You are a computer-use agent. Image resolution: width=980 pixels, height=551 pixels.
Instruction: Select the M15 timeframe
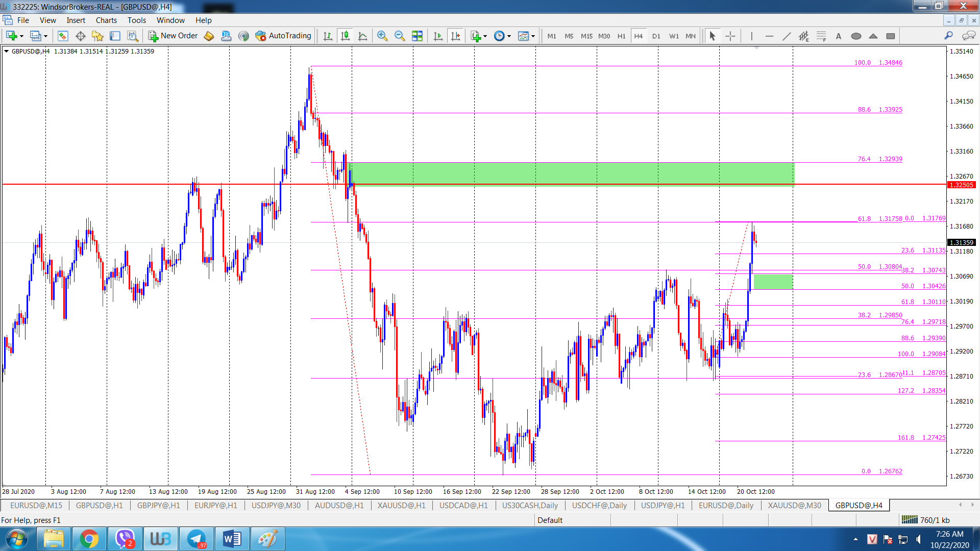point(586,36)
